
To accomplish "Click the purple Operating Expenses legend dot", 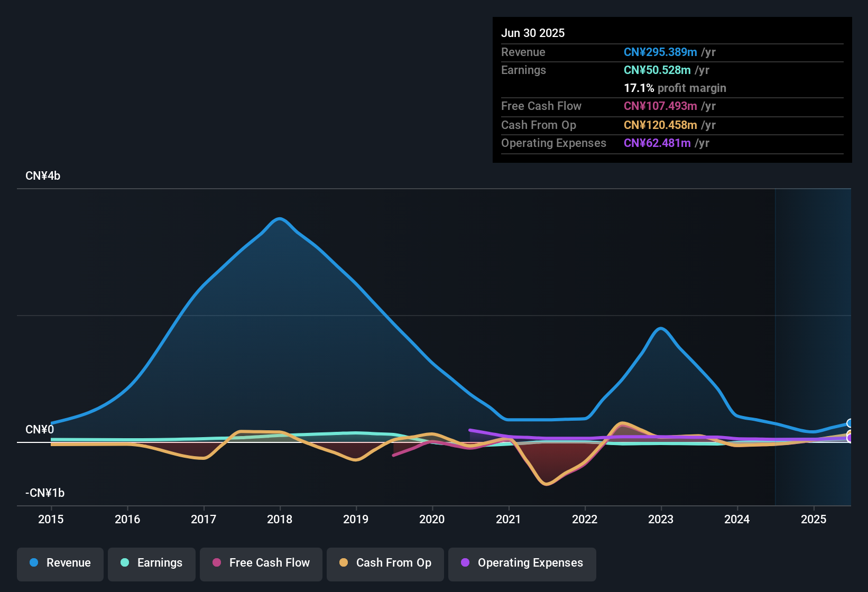I will pos(465,562).
